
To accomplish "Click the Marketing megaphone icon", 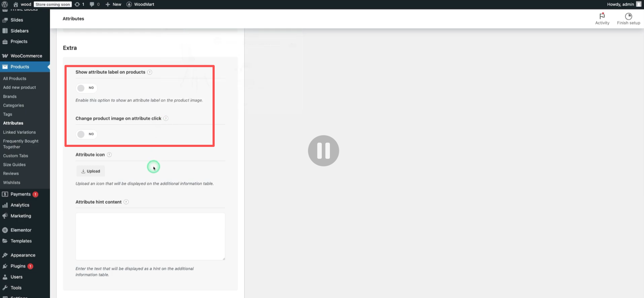I will pos(5,216).
